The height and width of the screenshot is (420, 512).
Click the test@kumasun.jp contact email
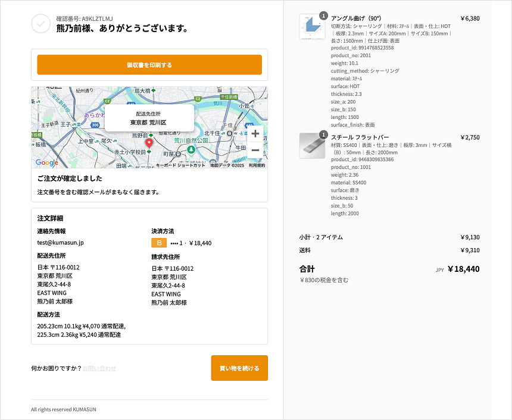pyautogui.click(x=60, y=243)
